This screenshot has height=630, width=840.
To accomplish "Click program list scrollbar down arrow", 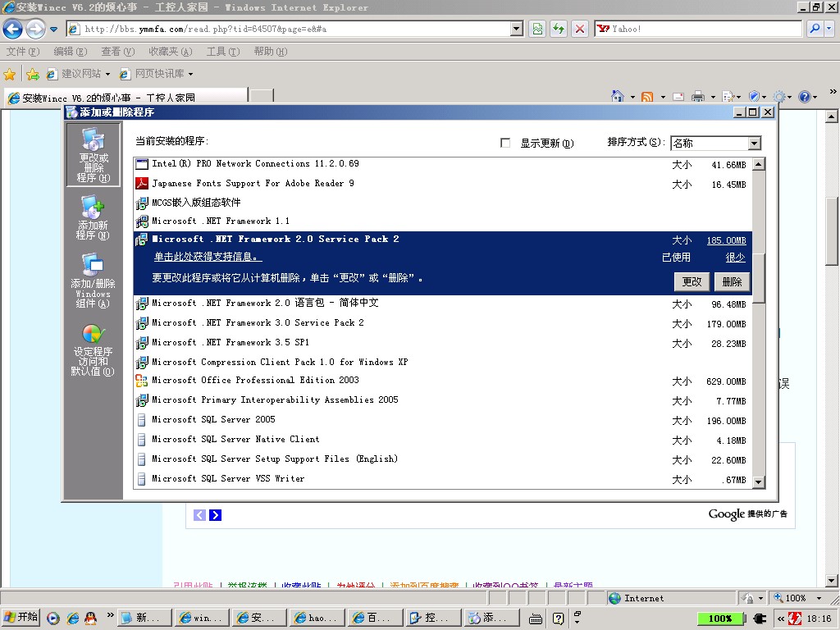I will coord(758,482).
